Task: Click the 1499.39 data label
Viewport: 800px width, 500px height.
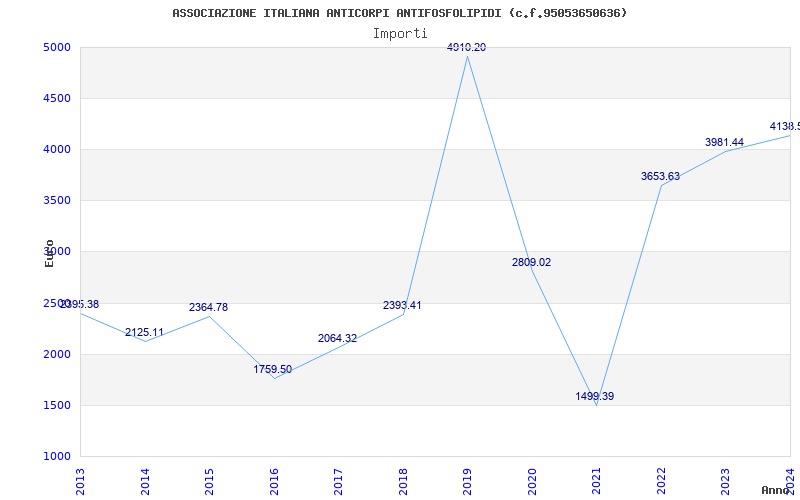Action: [595, 396]
